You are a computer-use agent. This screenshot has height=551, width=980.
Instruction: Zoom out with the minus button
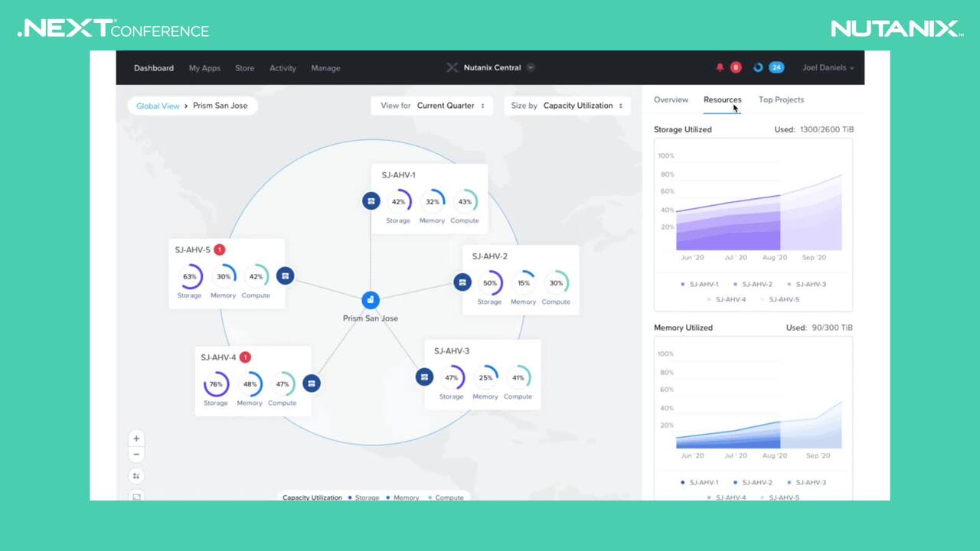[136, 455]
